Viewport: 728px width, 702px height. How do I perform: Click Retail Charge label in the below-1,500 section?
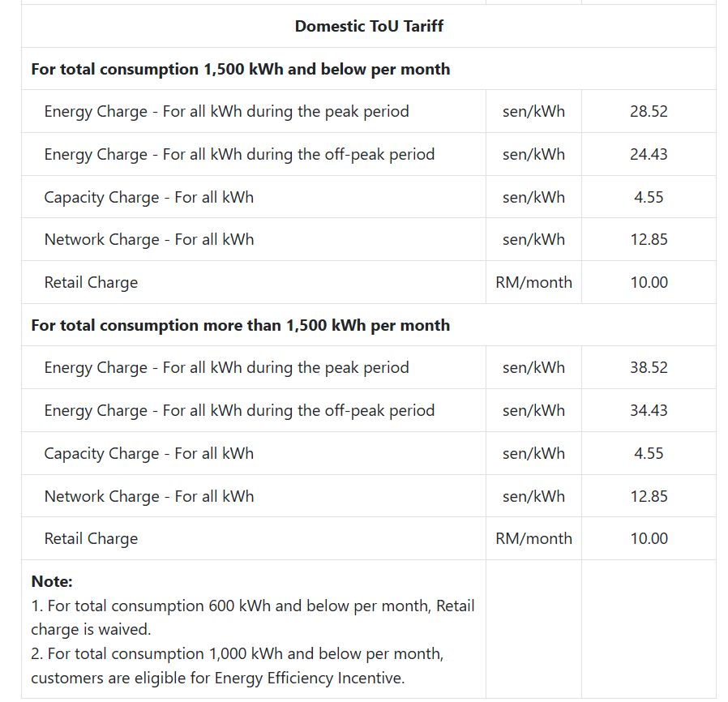pyautogui.click(x=91, y=282)
